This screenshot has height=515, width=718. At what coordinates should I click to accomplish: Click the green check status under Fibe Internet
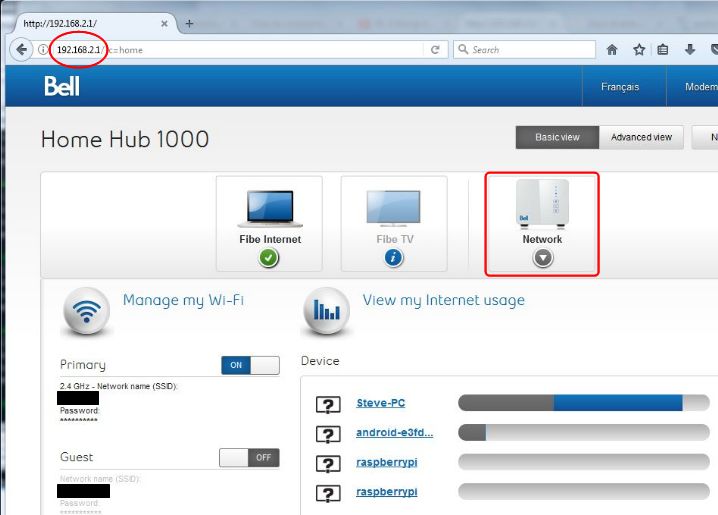click(x=269, y=258)
